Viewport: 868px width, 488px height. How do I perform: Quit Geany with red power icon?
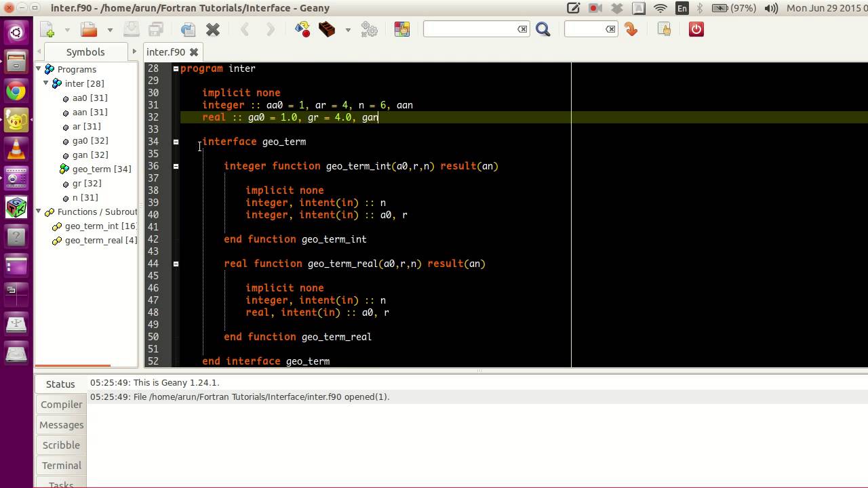tap(696, 29)
